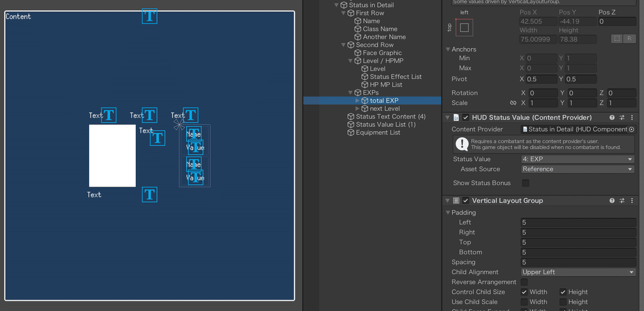Screen dimensions: 644x311
Task: Click the Another Name object cube icon
Action: pyautogui.click(x=358, y=37)
